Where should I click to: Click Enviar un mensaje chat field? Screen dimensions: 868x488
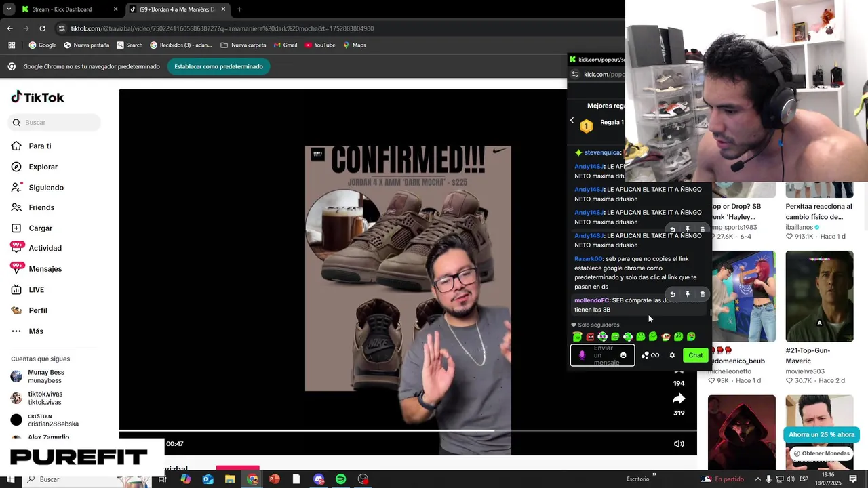tap(602, 355)
